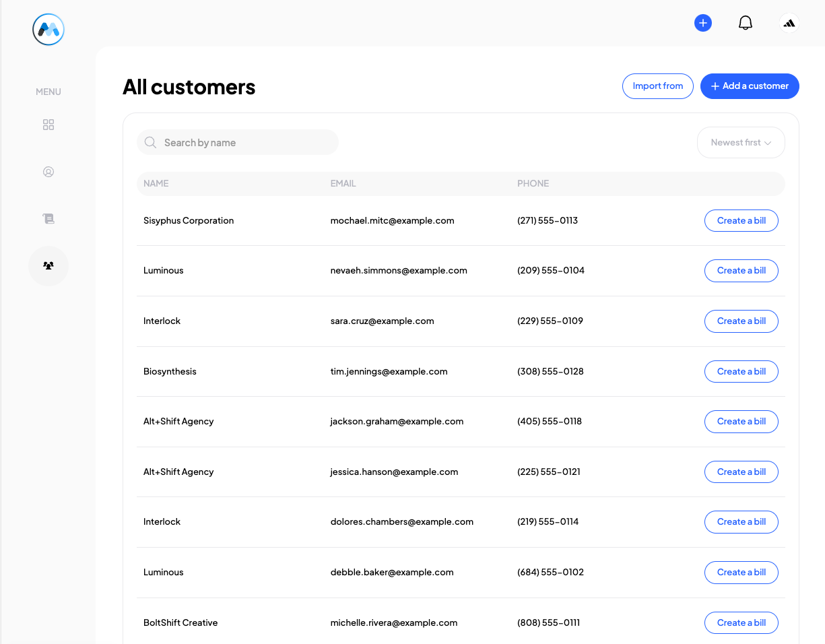The width and height of the screenshot is (825, 644).
Task: Select the customers people icon in sidebar
Action: [x=48, y=266]
